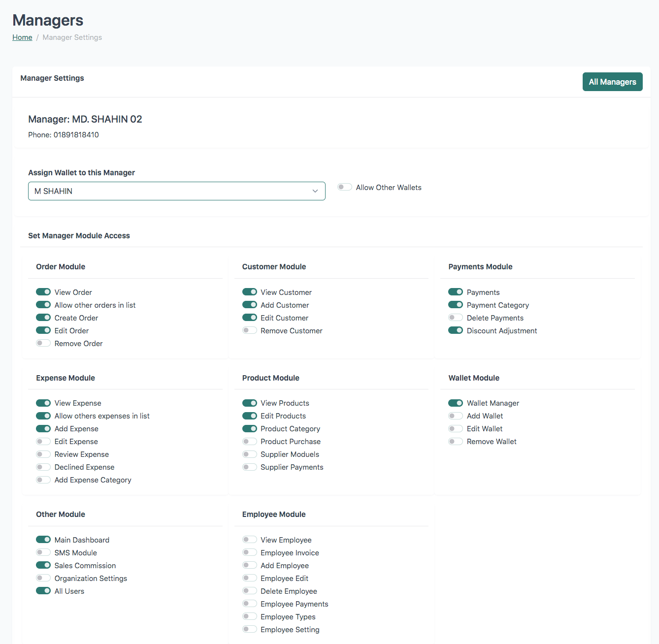The height and width of the screenshot is (644, 659).
Task: Turn on Remove Customer permission
Action: pyautogui.click(x=250, y=330)
